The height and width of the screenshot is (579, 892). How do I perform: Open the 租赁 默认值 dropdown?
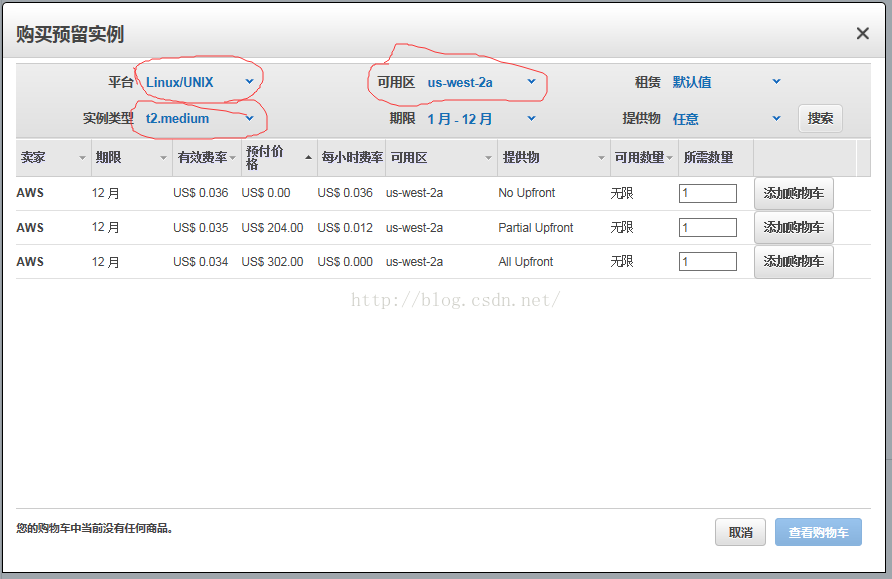[726, 82]
